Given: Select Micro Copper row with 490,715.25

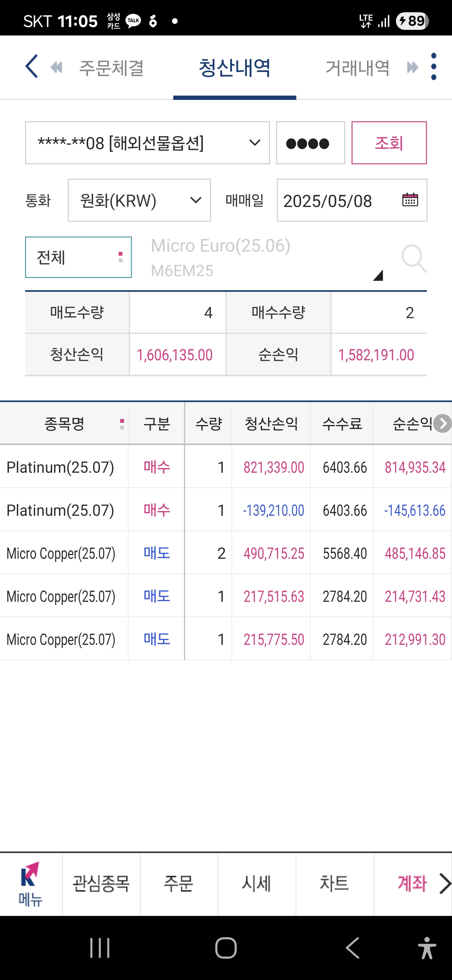Looking at the screenshot, I should pos(226,553).
